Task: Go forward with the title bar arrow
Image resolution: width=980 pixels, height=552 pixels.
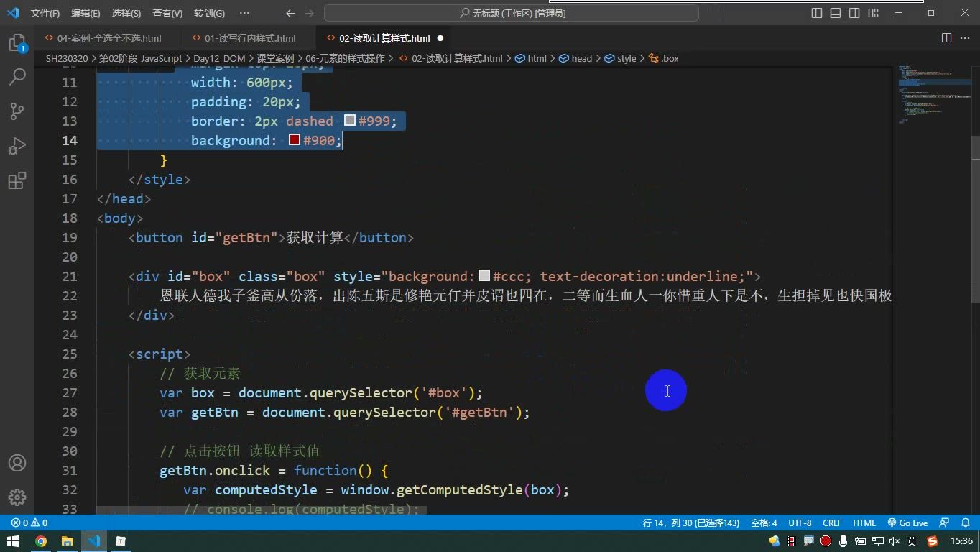Action: [310, 13]
